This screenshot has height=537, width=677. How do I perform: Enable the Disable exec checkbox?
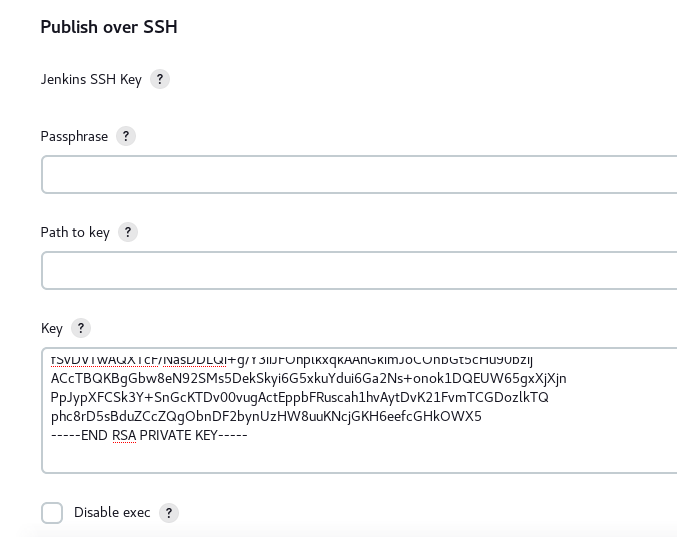[52, 513]
